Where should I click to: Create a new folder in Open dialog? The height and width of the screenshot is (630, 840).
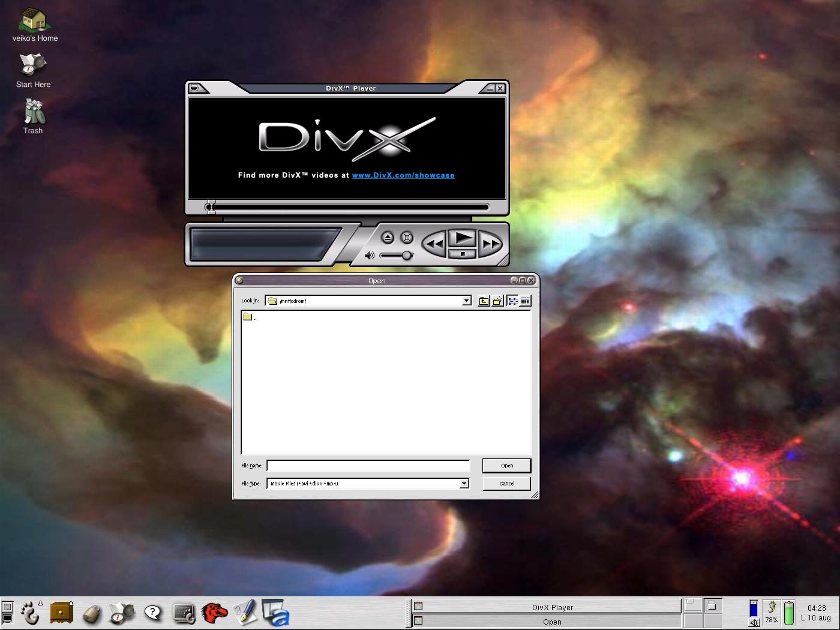[498, 301]
